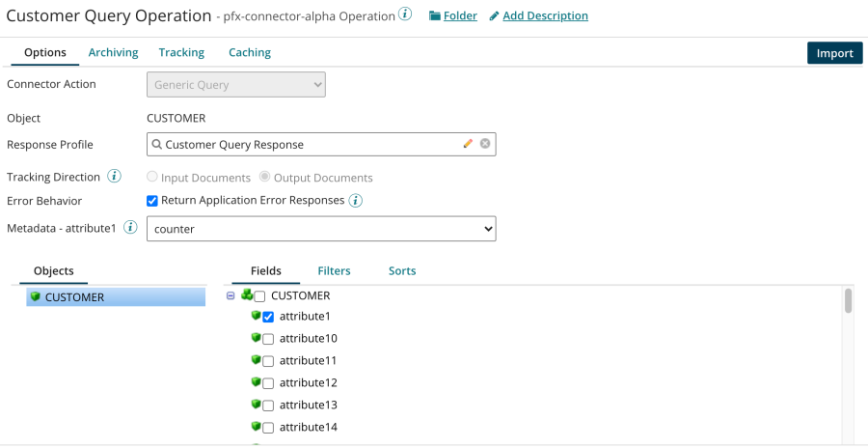This screenshot has height=448, width=868.
Task: Open the Connector Action Generic Query dropdown
Action: 236,85
